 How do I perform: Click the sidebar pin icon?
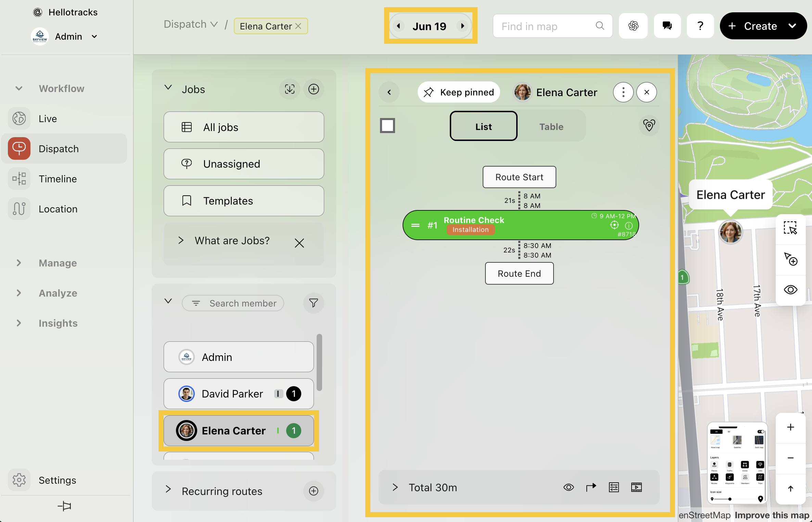coord(64,506)
